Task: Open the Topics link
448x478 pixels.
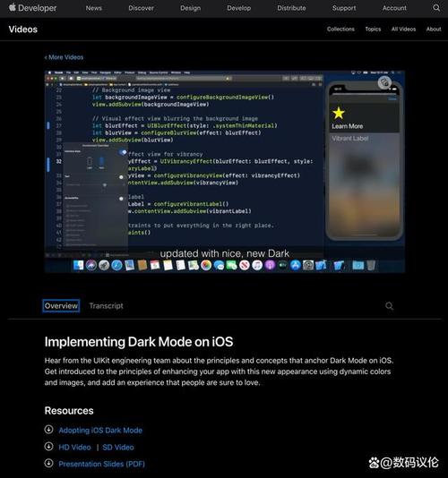Action: (373, 29)
